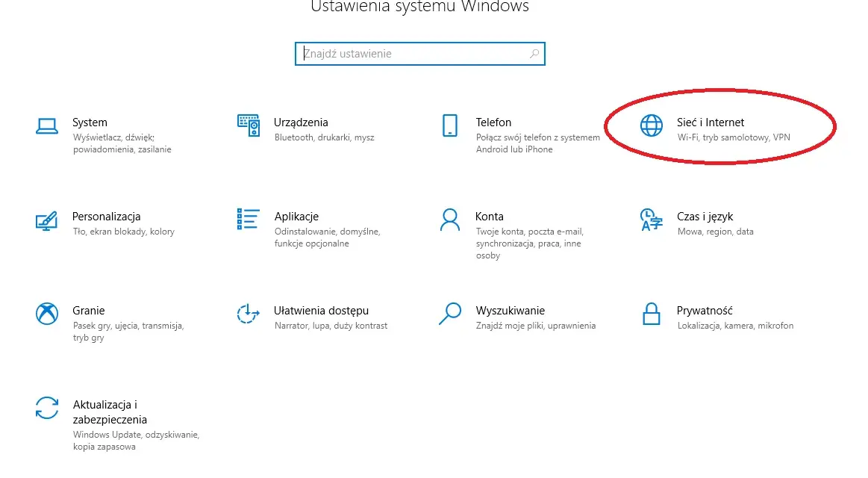Click the Telefon phone icon
The image size is (868, 478).
point(450,125)
